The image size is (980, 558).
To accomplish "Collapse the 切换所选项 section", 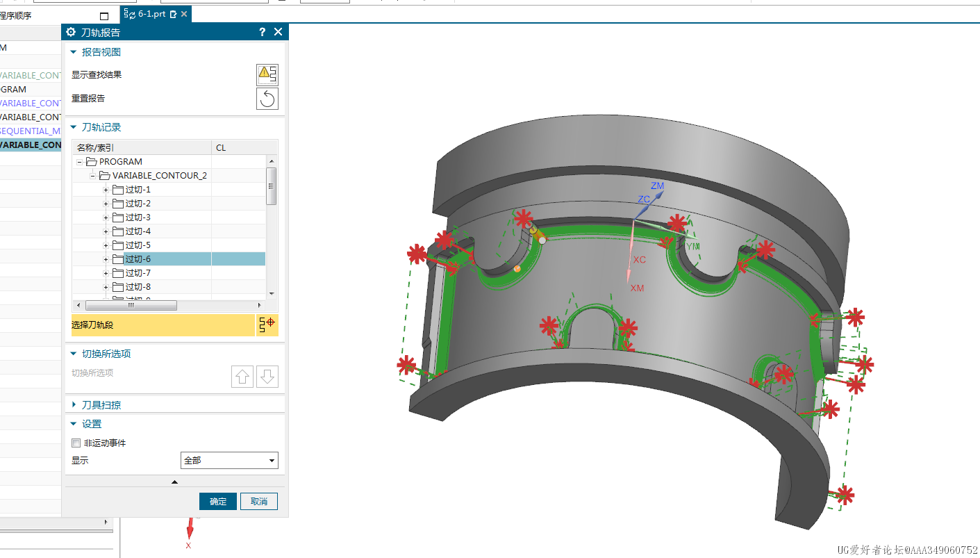I will 74,354.
